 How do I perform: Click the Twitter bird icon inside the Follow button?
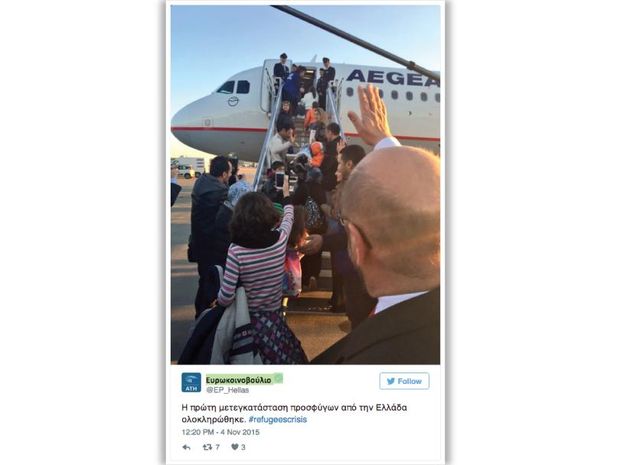[391, 381]
